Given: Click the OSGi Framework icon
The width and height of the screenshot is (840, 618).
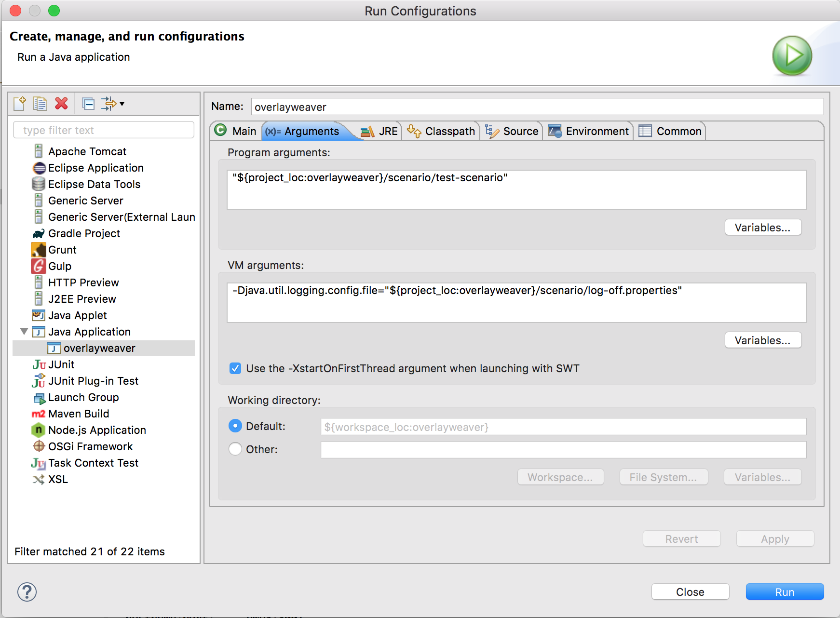Looking at the screenshot, I should tap(39, 446).
